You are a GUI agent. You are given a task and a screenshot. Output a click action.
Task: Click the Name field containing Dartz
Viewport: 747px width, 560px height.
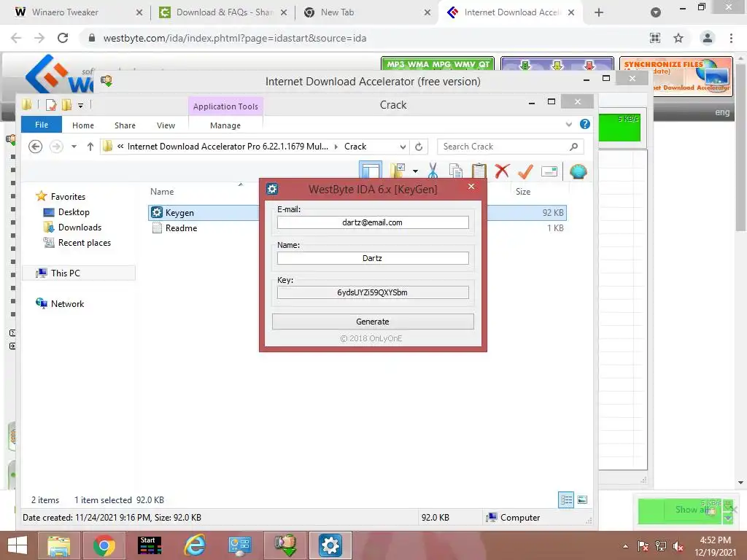373,258
